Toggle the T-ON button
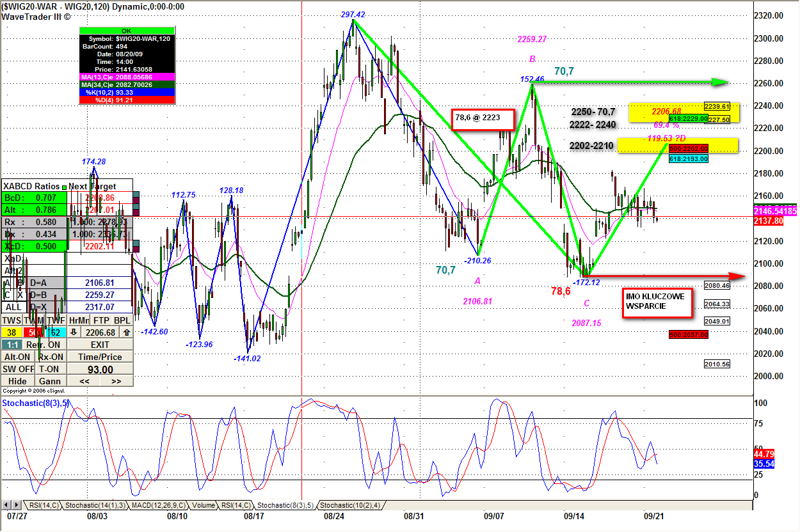 point(50,369)
